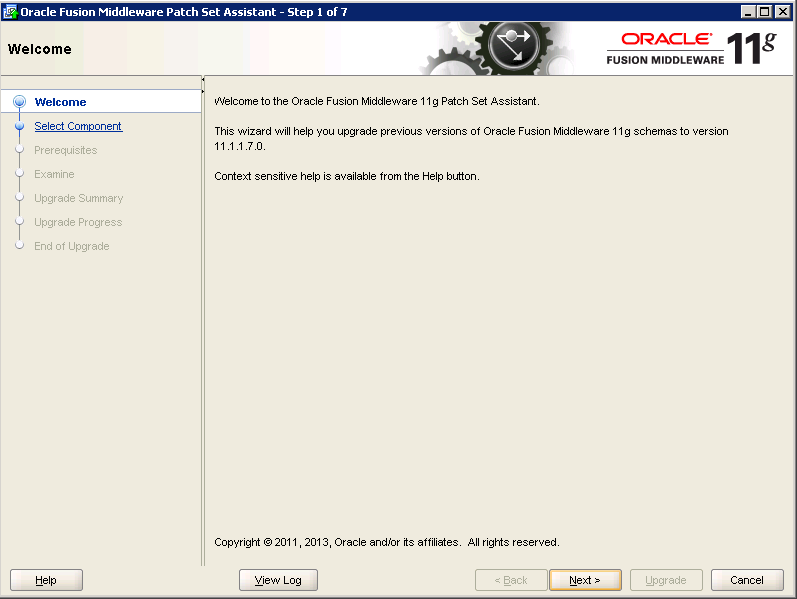Click the End of Upgrade step bullet icon
797x599 pixels.
pos(19,245)
